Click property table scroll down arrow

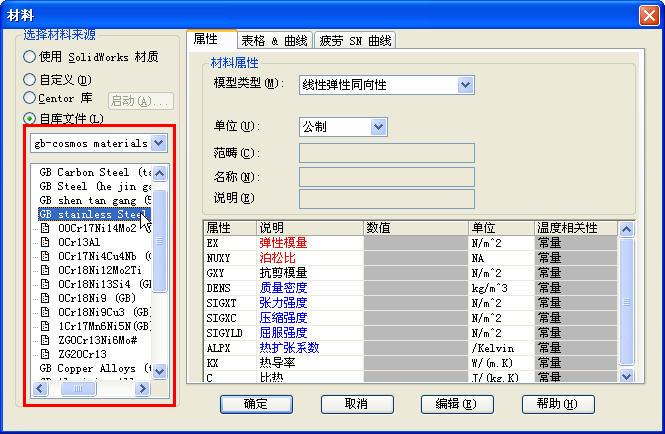(626, 375)
